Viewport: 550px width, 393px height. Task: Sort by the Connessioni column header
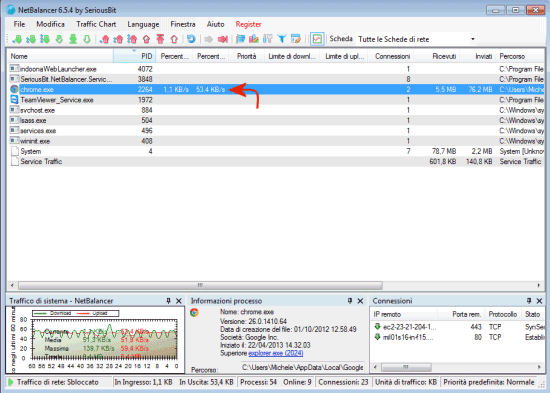392,56
